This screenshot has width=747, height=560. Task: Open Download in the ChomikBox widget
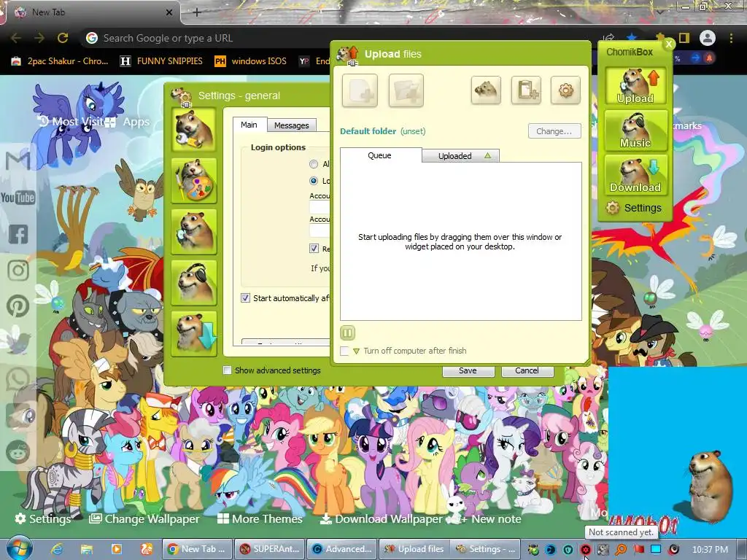click(x=635, y=175)
